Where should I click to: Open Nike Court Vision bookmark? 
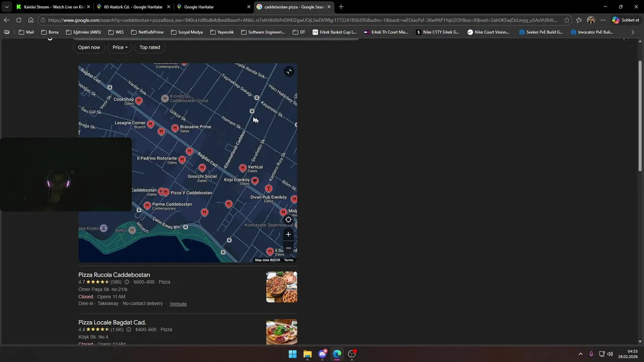[488, 32]
